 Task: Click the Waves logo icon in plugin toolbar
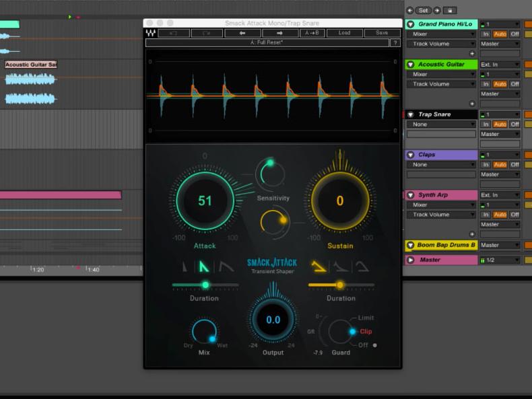tap(151, 32)
